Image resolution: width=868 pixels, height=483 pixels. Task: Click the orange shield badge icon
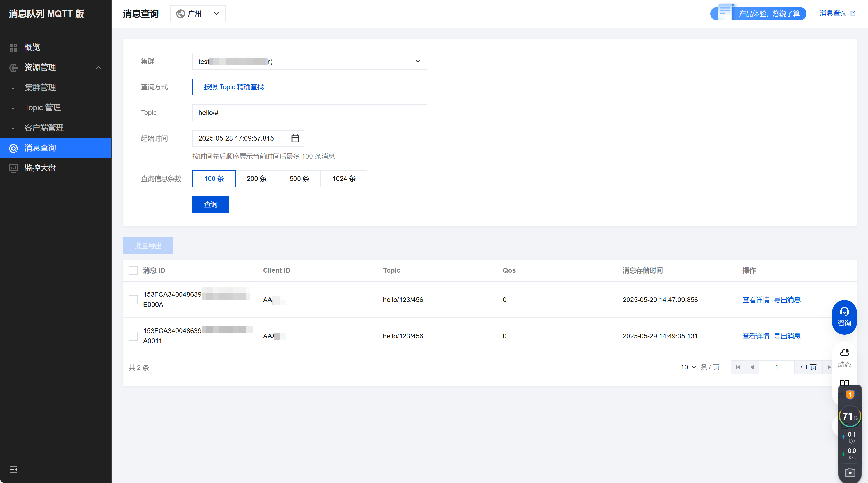pyautogui.click(x=850, y=394)
